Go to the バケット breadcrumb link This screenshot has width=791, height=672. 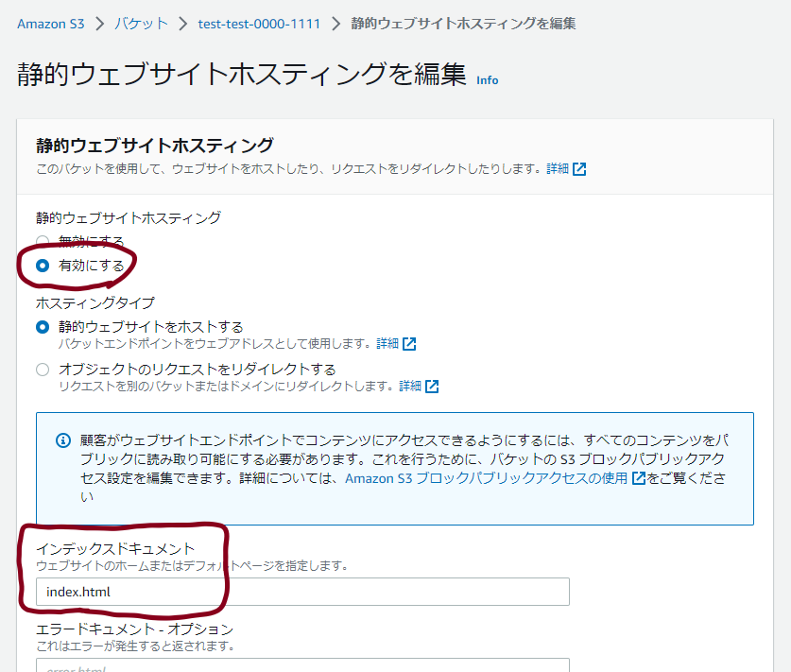click(x=141, y=24)
